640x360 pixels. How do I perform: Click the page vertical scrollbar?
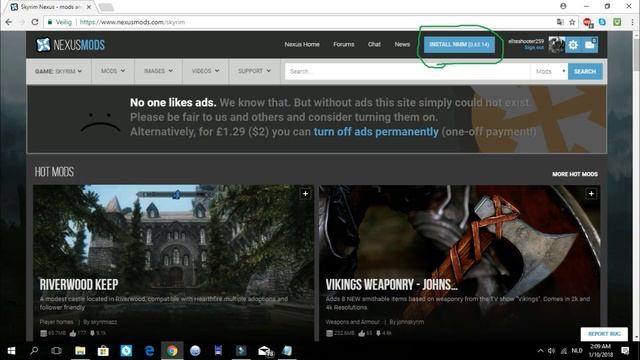(x=636, y=186)
